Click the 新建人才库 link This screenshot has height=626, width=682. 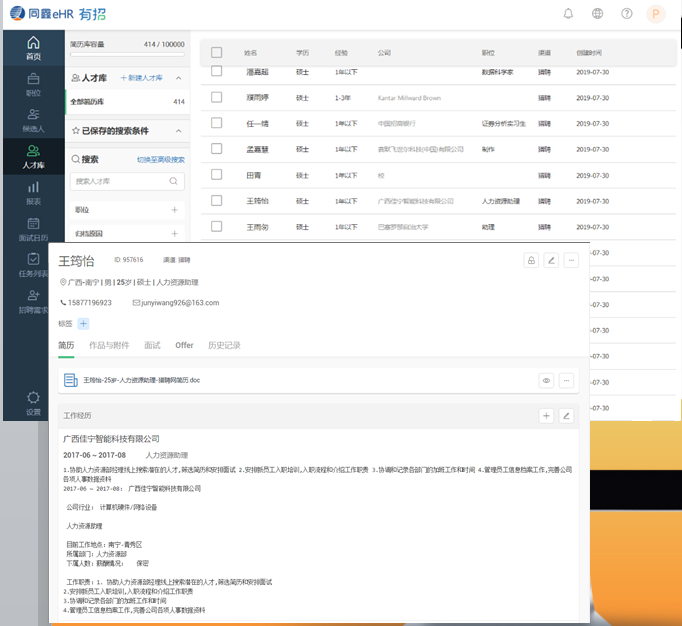(x=140, y=78)
